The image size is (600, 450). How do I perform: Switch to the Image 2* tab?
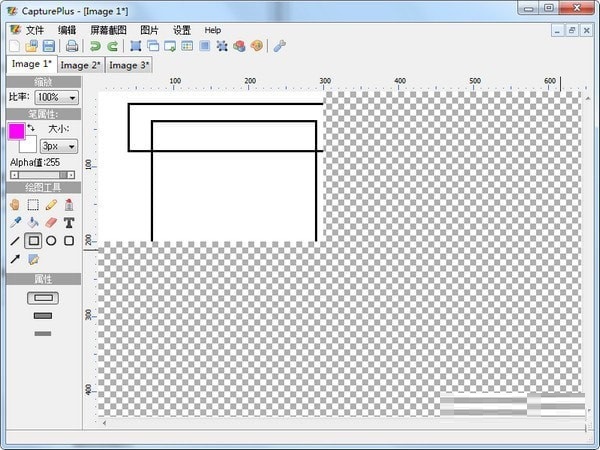coord(80,65)
